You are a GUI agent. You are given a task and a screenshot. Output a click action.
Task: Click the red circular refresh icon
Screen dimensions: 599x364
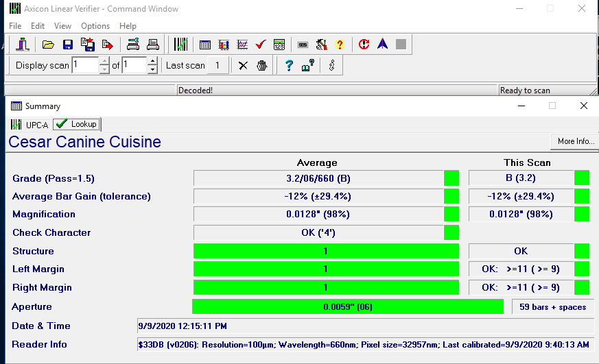click(x=364, y=45)
